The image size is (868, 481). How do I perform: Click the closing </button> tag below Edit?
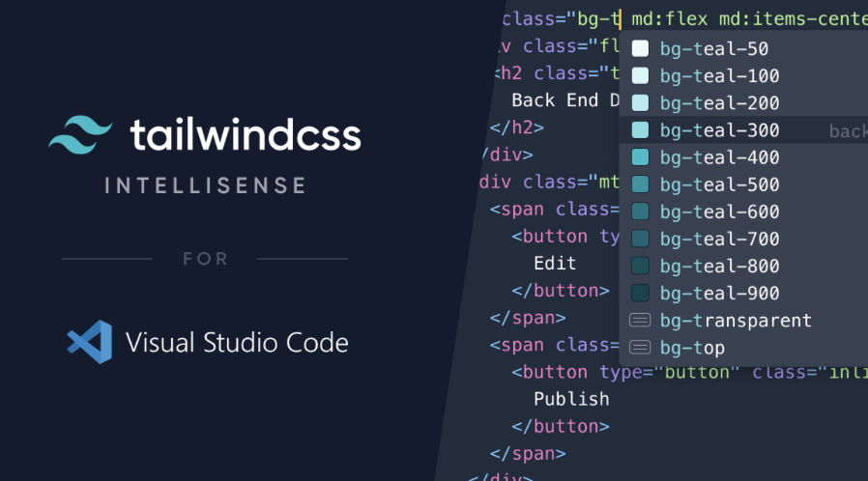pyautogui.click(x=561, y=291)
